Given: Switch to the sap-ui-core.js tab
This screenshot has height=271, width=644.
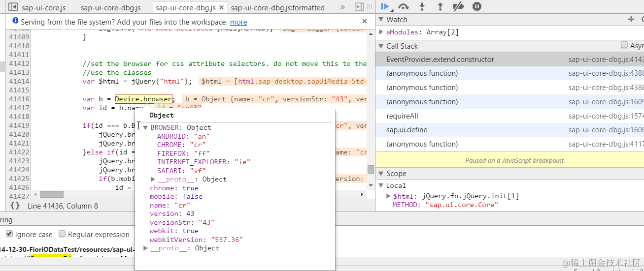Looking at the screenshot, I should pos(43,7).
